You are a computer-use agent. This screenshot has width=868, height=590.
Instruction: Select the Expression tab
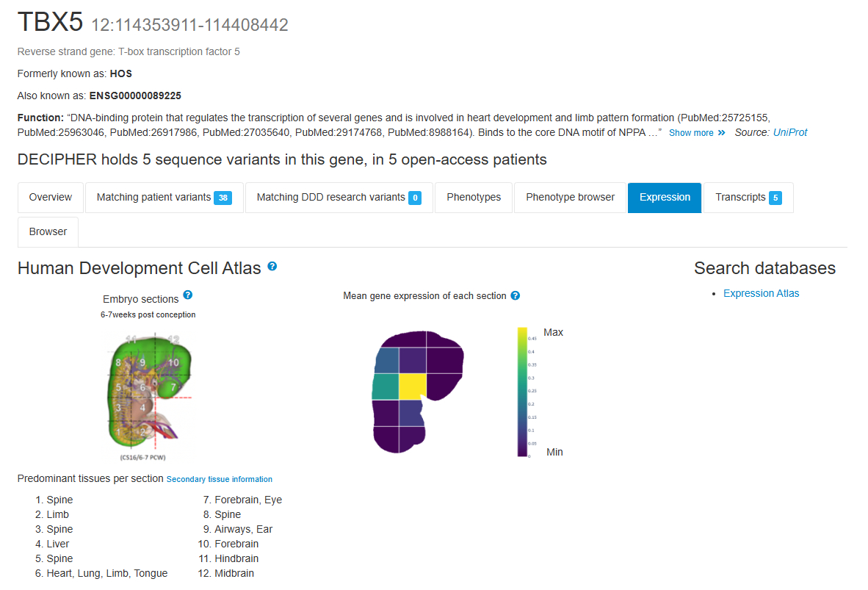[x=665, y=198]
